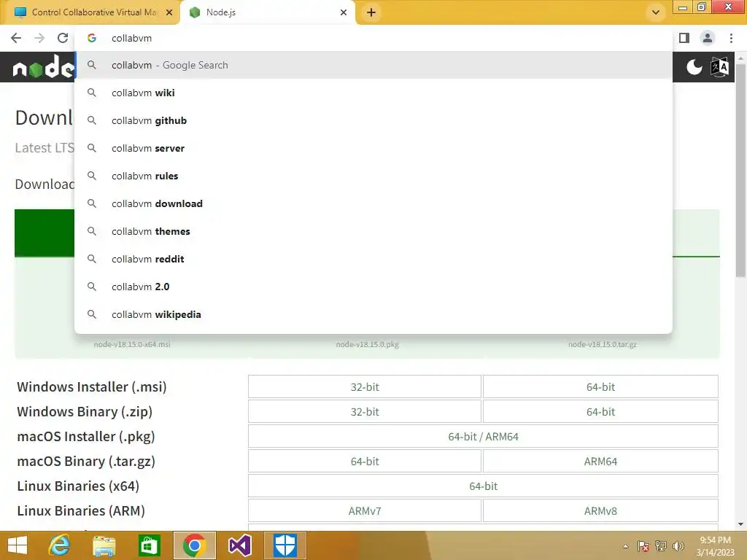Download macOS Binary (.tar.gz) ARM64
The image size is (747, 560).
[600, 461]
